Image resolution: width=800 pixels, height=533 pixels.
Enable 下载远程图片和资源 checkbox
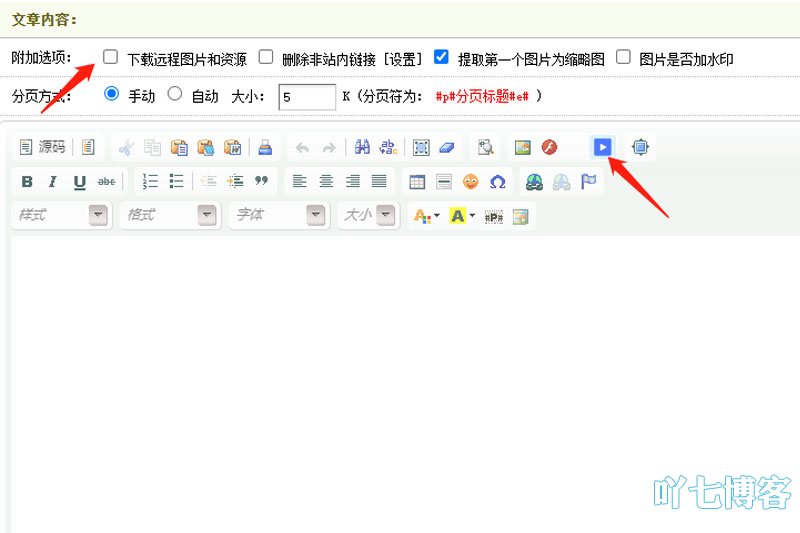coord(110,57)
